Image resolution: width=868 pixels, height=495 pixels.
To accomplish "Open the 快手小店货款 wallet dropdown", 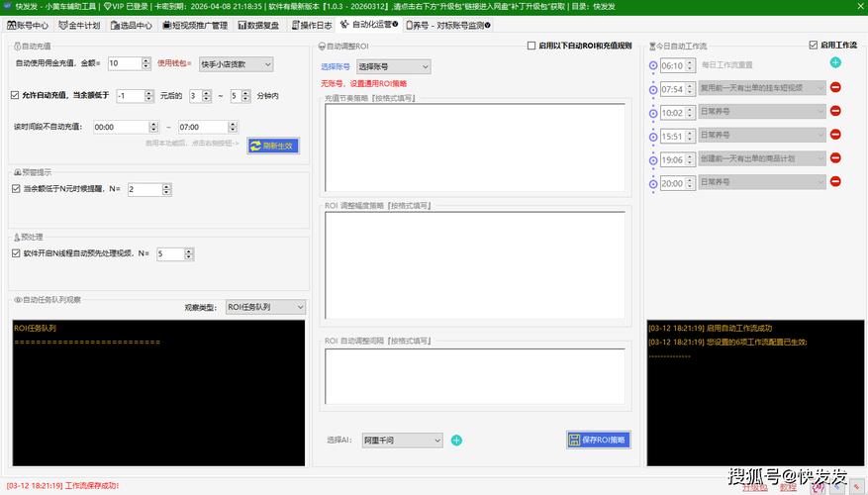I will pos(236,64).
